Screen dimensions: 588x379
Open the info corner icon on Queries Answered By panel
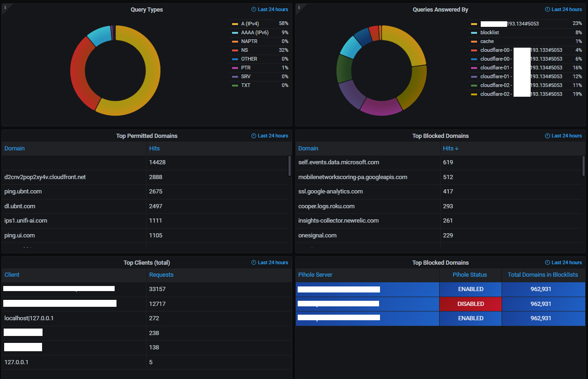tap(299, 7)
